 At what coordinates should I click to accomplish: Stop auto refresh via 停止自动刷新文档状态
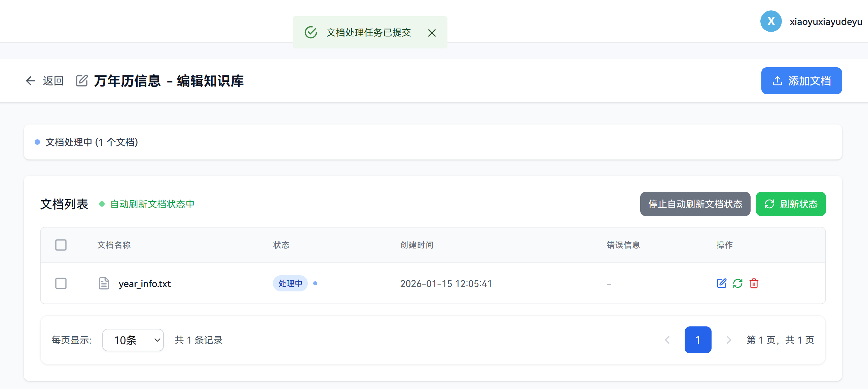[695, 204]
